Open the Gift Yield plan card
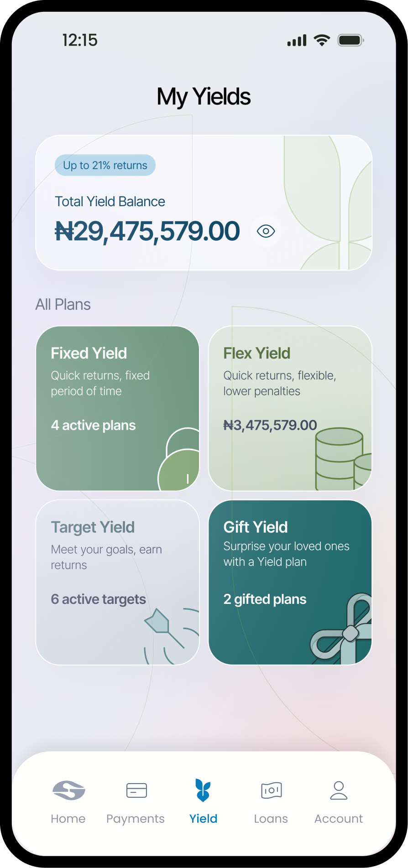The image size is (408, 868). click(290, 582)
